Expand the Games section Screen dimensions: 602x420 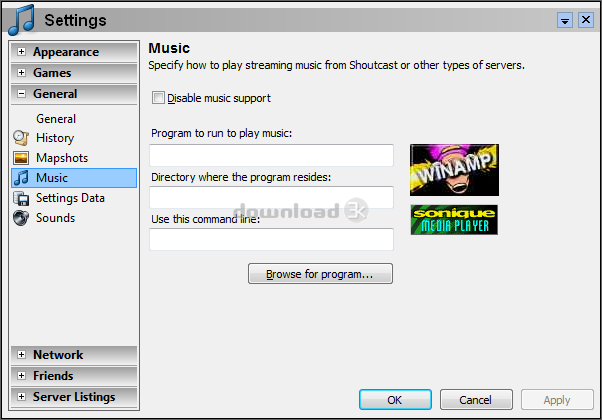pos(22,73)
